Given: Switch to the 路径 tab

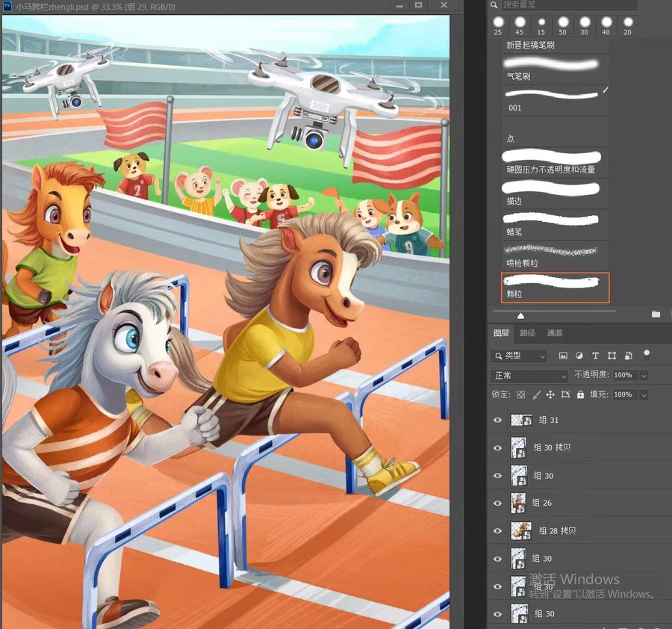Looking at the screenshot, I should (x=527, y=332).
